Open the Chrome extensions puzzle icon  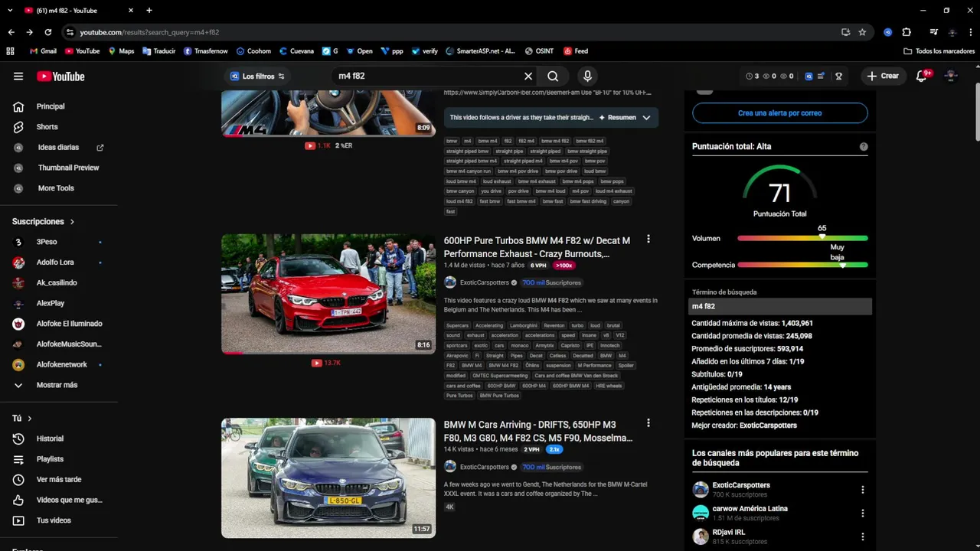tap(906, 32)
